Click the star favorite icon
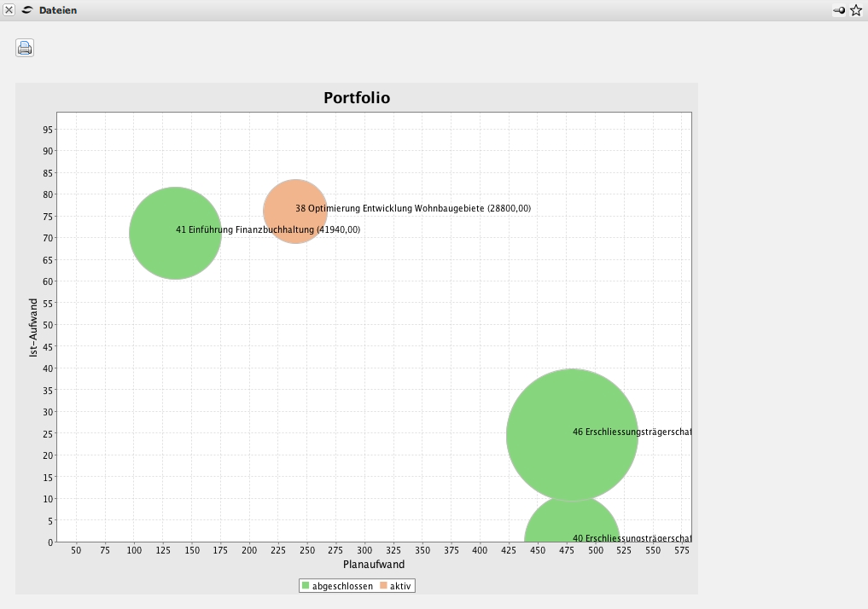 (856, 10)
